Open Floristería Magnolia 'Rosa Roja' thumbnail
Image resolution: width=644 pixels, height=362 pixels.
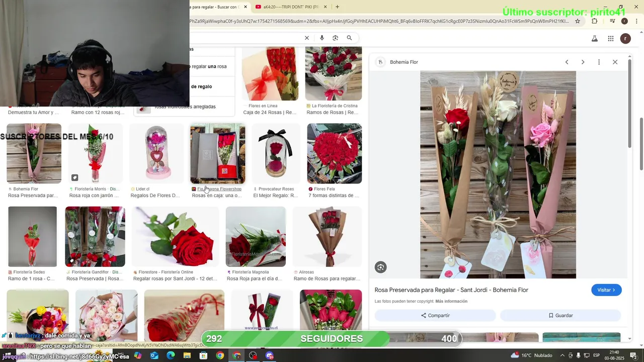(x=256, y=236)
